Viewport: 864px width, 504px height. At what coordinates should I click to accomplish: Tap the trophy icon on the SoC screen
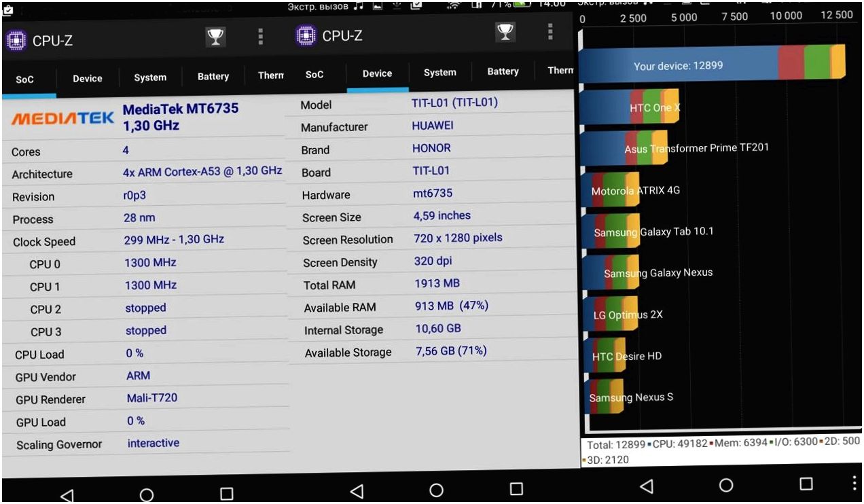click(x=215, y=38)
